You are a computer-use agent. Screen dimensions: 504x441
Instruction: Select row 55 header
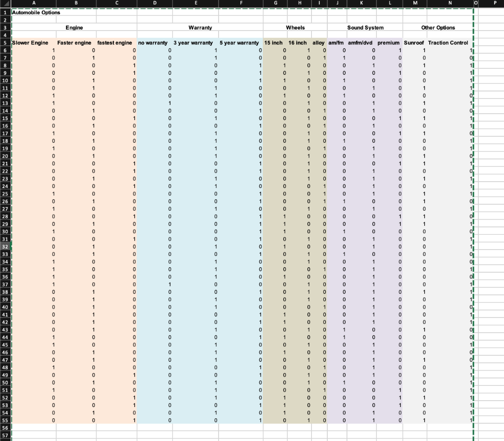tap(5, 420)
